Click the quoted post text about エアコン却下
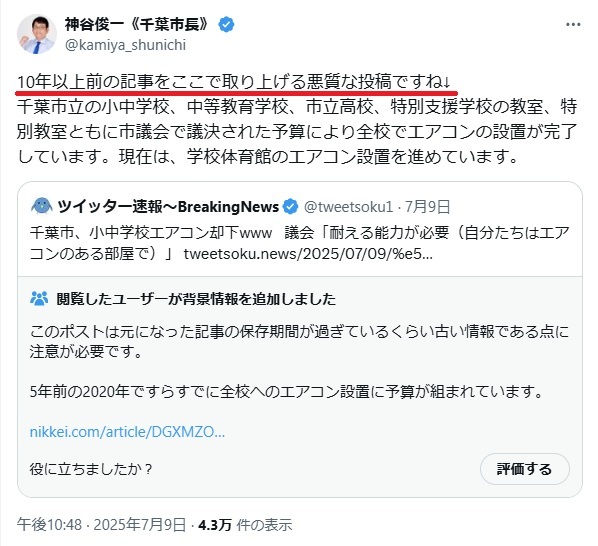Screen dimensions: 598x546 pyautogui.click(x=299, y=243)
